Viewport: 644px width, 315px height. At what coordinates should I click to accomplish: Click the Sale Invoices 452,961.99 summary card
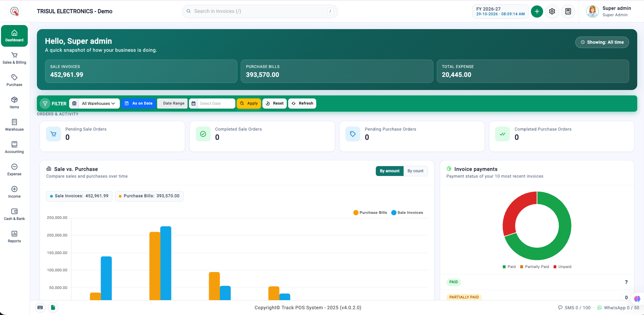coord(141,71)
